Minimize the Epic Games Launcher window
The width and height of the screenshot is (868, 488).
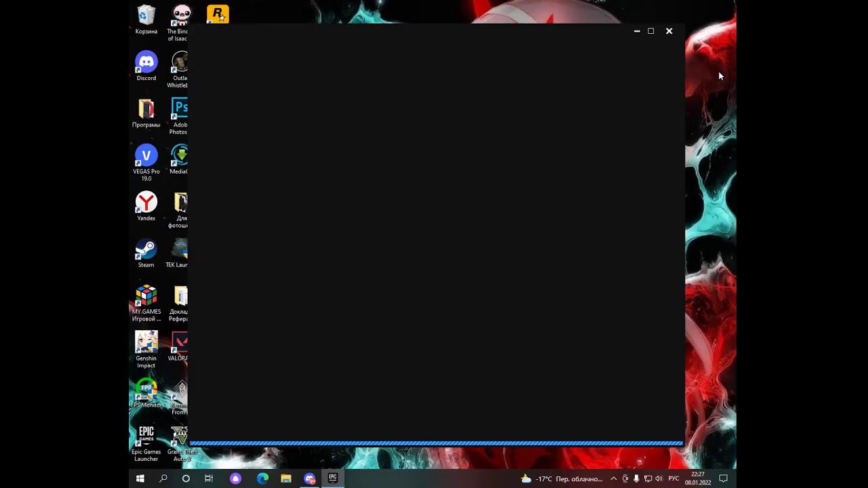pyautogui.click(x=637, y=31)
